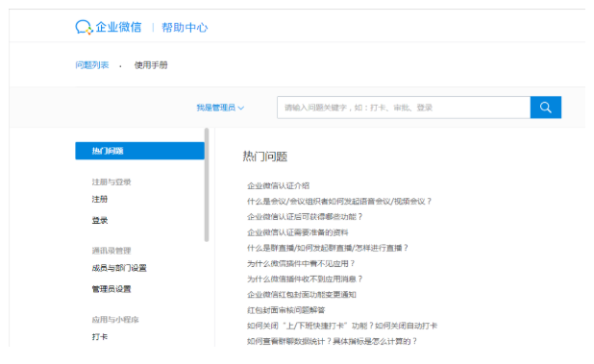This screenshot has height=364, width=594.
Task: Click the 通讯录管理 section heading
Action: [x=111, y=251]
